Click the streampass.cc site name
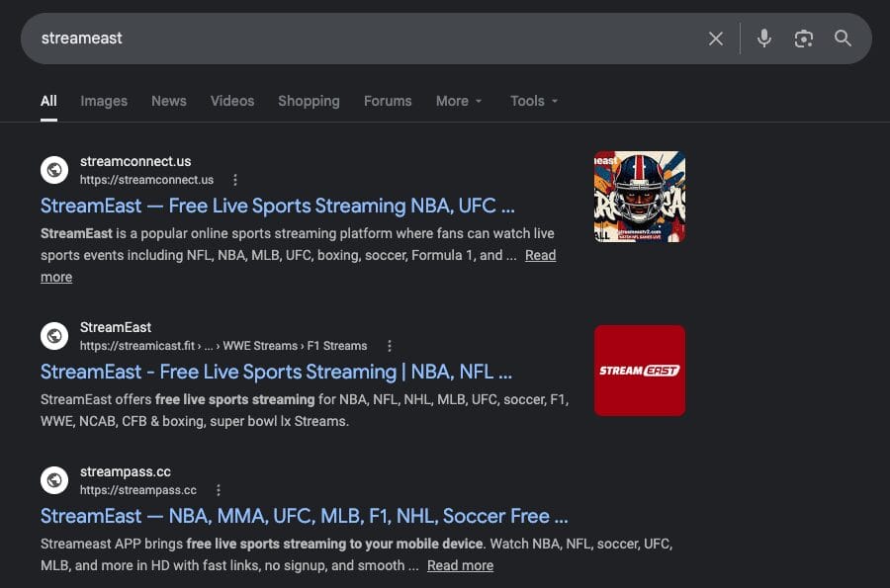890x588 pixels. click(x=125, y=471)
